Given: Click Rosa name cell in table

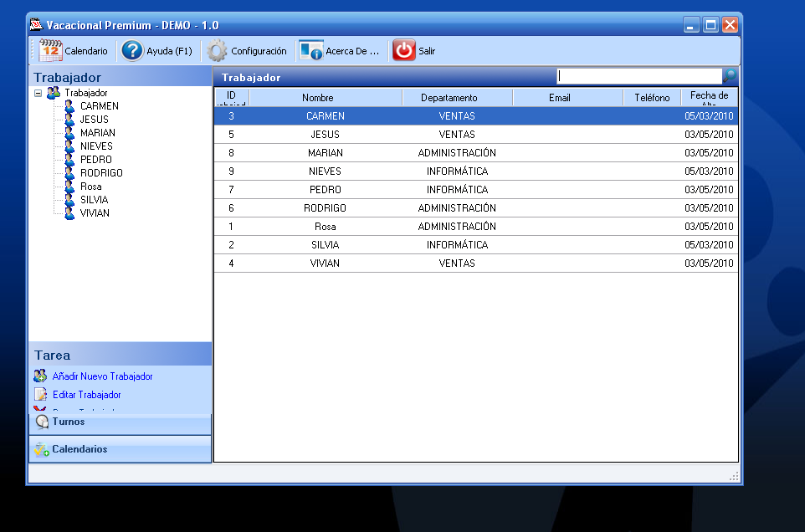Looking at the screenshot, I should pos(326,227).
